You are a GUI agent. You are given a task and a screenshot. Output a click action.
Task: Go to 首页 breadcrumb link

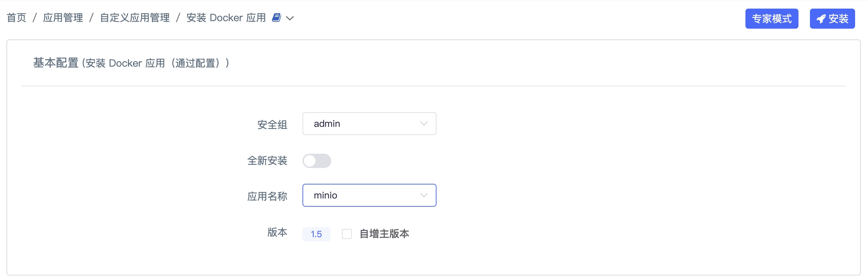16,18
